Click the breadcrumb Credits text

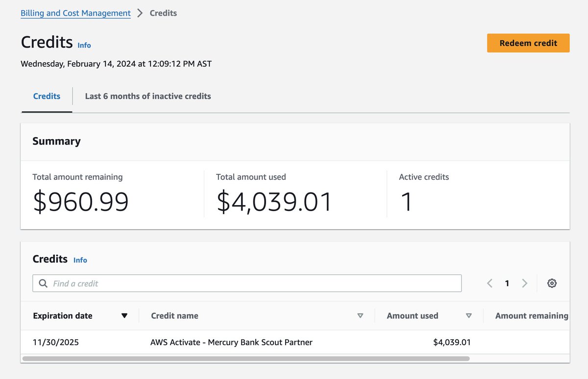coord(163,13)
